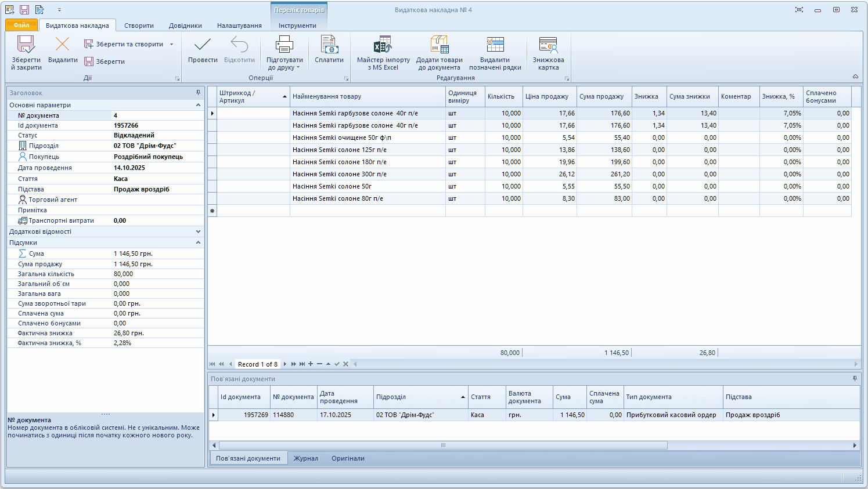Click the Post document checkmark icon
The width and height of the screenshot is (868, 489).
pyautogui.click(x=203, y=45)
